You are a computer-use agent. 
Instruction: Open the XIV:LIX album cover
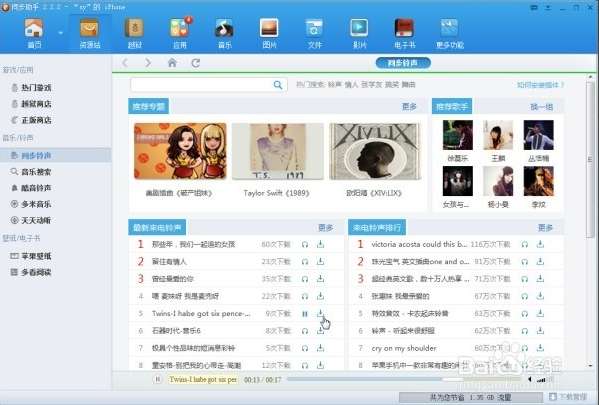pyautogui.click(x=375, y=151)
